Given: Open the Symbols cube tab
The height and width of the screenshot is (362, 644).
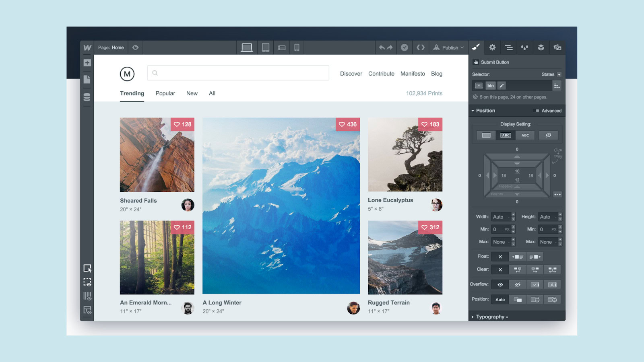Looking at the screenshot, I should (x=541, y=47).
